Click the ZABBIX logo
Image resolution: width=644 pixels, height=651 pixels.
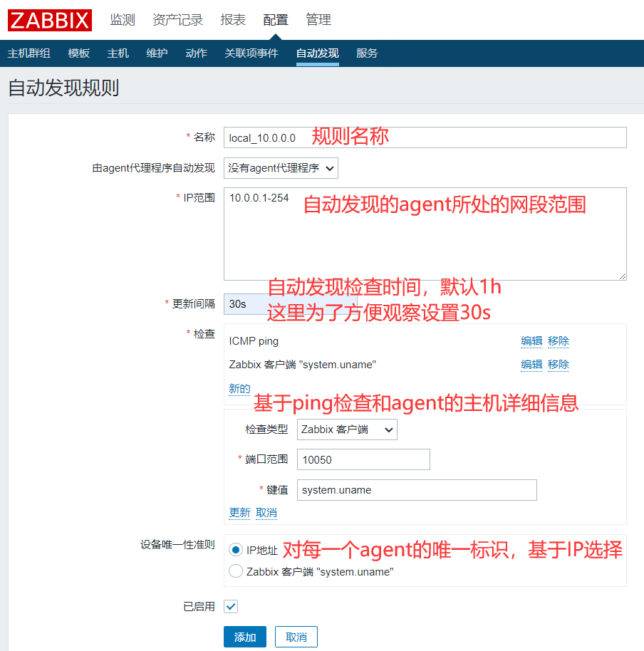click(50, 20)
